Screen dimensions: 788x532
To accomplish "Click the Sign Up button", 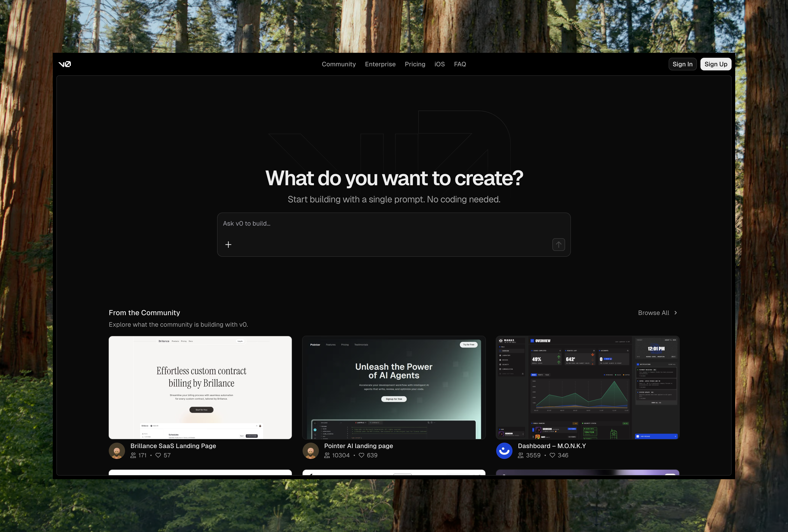I will [x=715, y=64].
